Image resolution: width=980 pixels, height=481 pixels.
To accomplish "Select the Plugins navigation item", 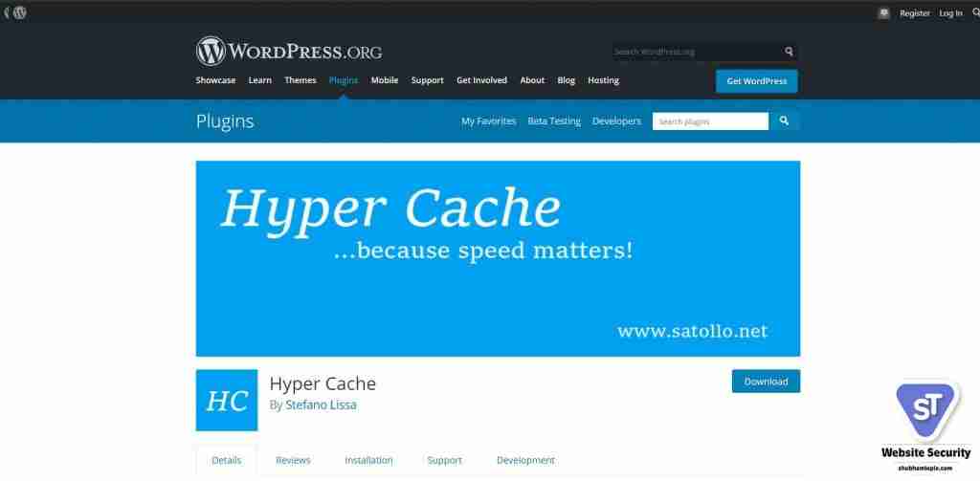I will (x=344, y=80).
